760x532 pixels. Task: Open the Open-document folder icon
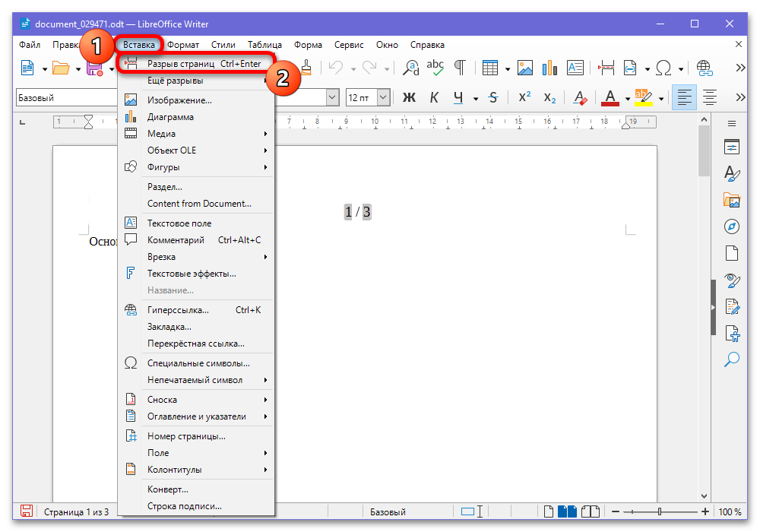pyautogui.click(x=61, y=68)
